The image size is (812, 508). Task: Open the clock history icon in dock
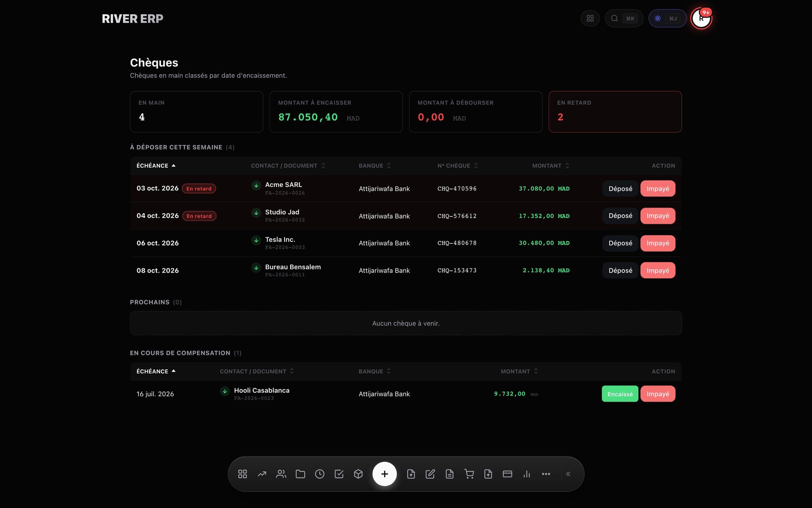pyautogui.click(x=320, y=474)
